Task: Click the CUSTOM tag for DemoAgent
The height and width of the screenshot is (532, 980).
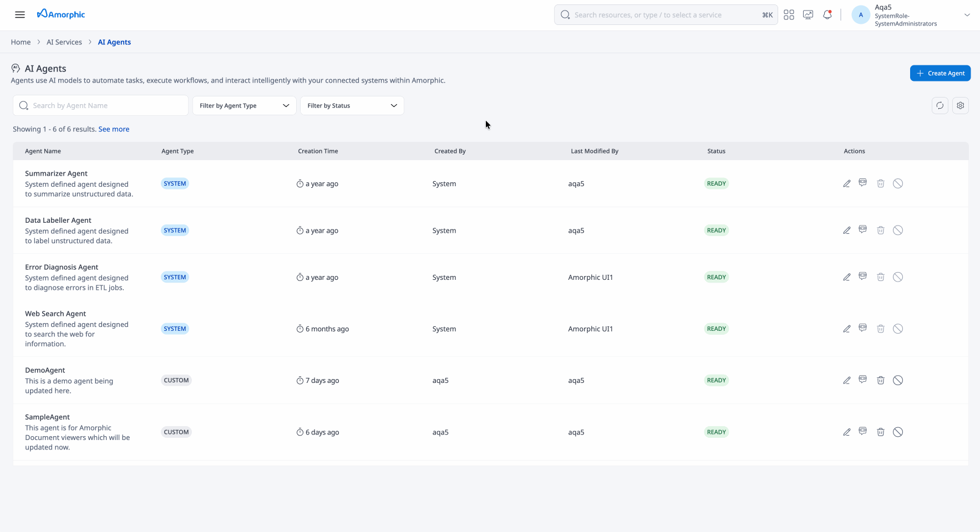Action: 176,380
